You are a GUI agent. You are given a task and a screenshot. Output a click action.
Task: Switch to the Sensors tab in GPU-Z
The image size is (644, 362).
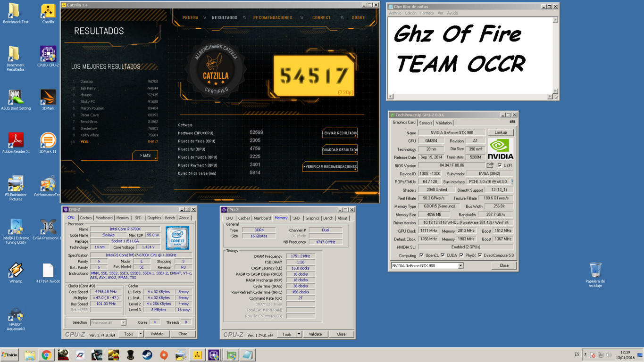tap(426, 123)
